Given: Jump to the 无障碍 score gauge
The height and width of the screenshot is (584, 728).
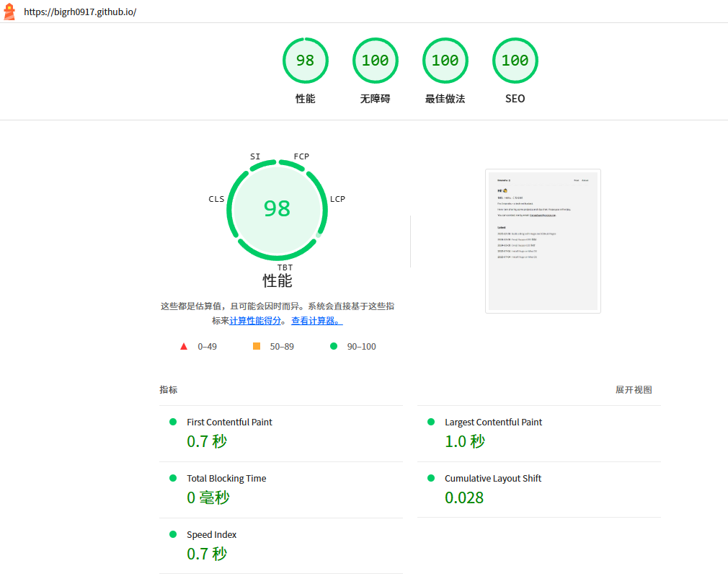Looking at the screenshot, I should (x=375, y=61).
